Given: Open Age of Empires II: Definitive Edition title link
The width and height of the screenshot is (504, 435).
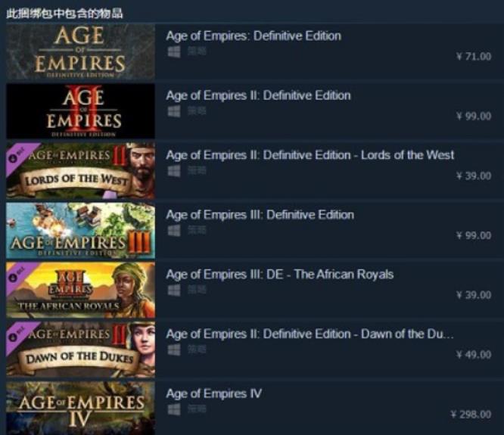Looking at the screenshot, I should 258,95.
